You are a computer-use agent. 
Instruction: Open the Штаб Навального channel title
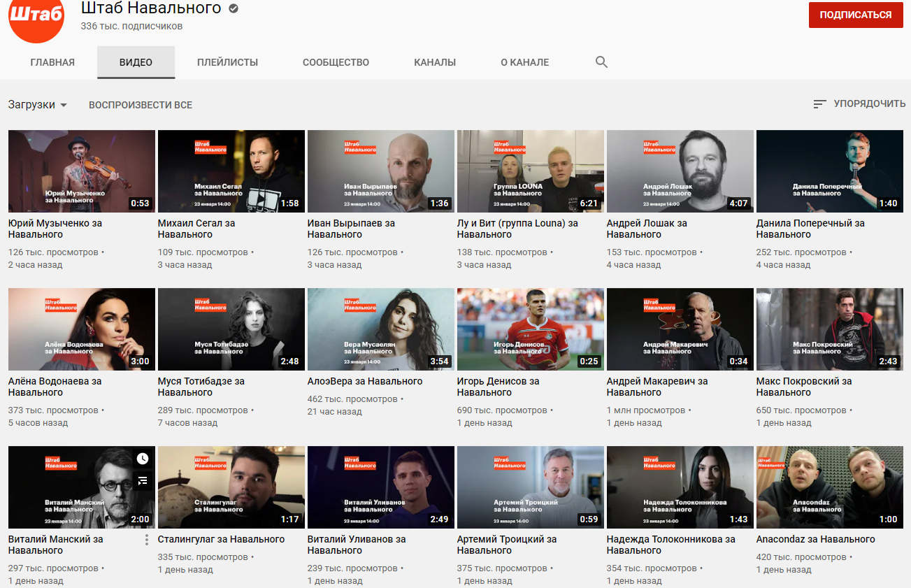151,8
